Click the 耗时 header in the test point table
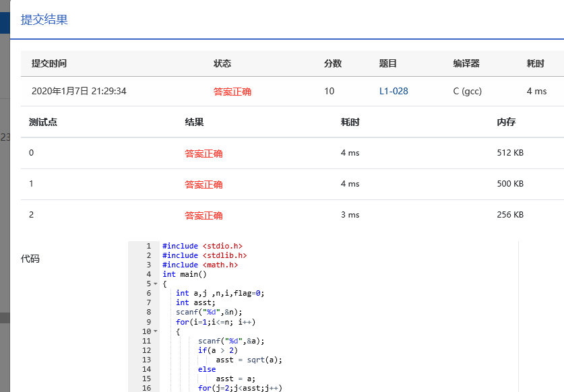The width and height of the screenshot is (564, 392). (350, 123)
